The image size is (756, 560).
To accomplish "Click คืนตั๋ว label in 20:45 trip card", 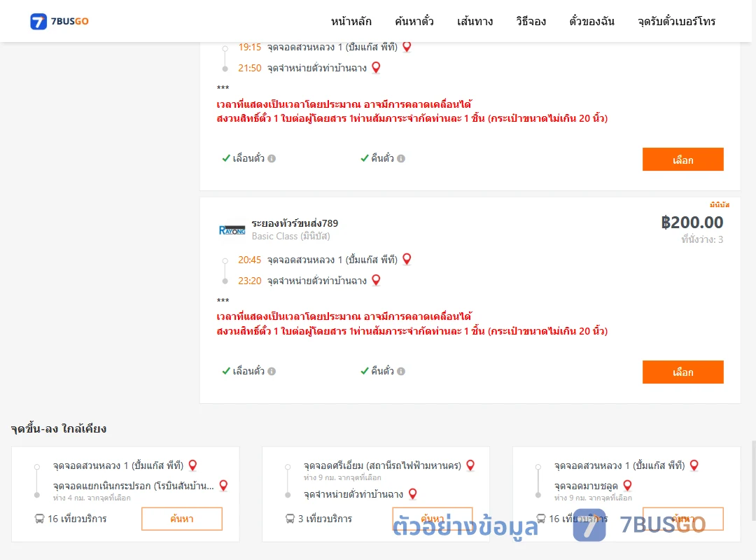I will tap(382, 371).
